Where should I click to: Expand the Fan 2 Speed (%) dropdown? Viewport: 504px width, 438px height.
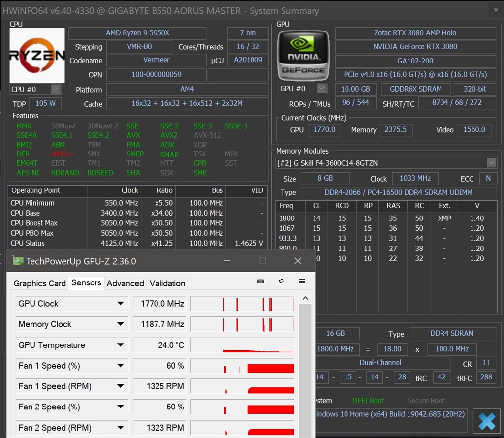pos(120,407)
